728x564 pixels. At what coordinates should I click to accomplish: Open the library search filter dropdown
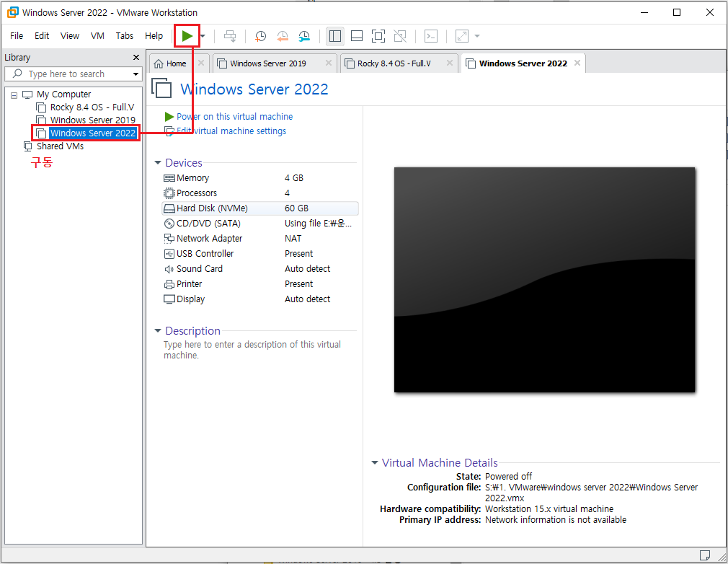pos(136,74)
